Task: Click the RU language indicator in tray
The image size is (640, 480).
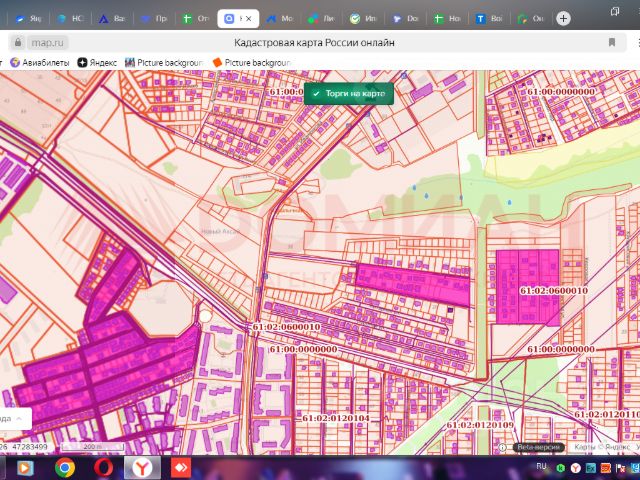Action: coord(541,466)
